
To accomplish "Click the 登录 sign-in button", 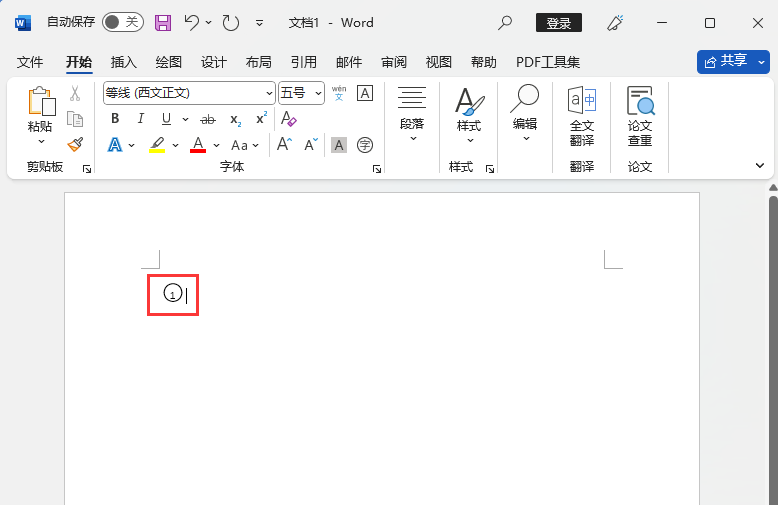I will (x=559, y=23).
